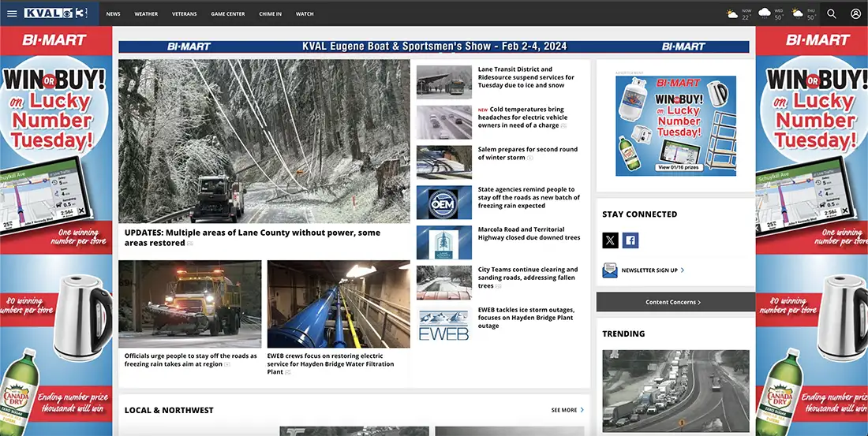Click the Boat & Sportsmen's Show banner
The width and height of the screenshot is (868, 436).
click(433, 47)
